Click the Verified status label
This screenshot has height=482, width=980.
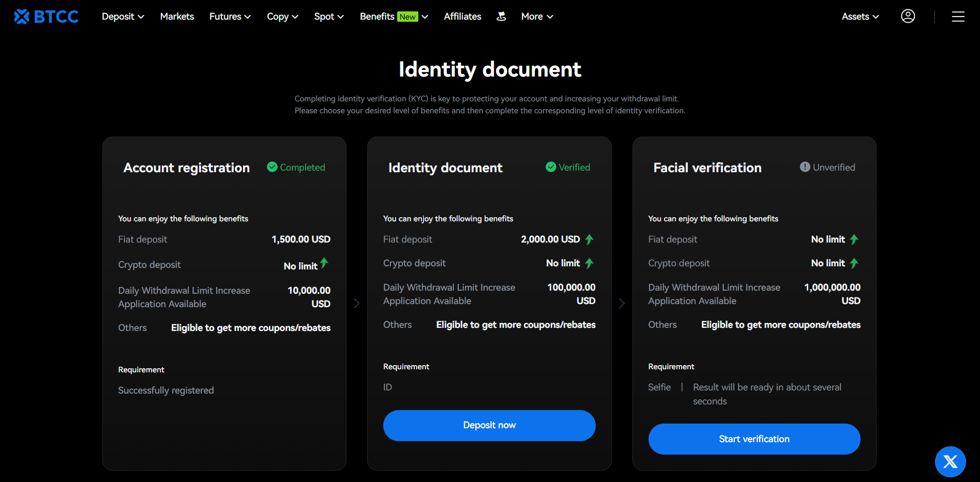point(575,168)
